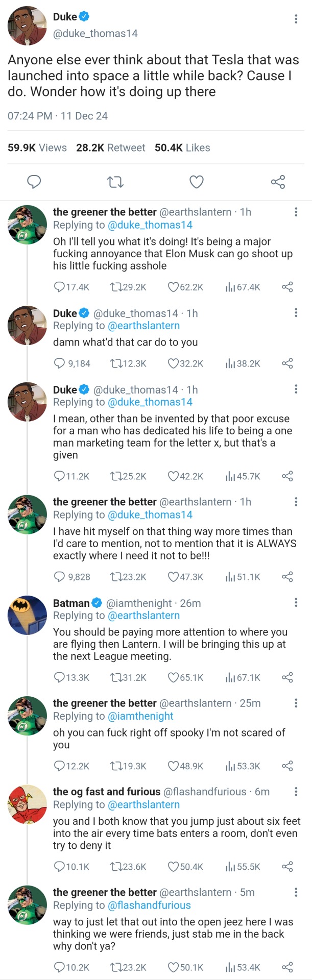Open more options on main tweet
The width and height of the screenshot is (312, 980).
[296, 19]
